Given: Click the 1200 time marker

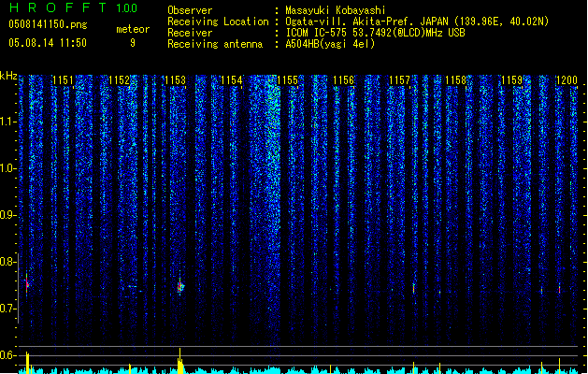Looking at the screenshot, I should coord(566,80).
